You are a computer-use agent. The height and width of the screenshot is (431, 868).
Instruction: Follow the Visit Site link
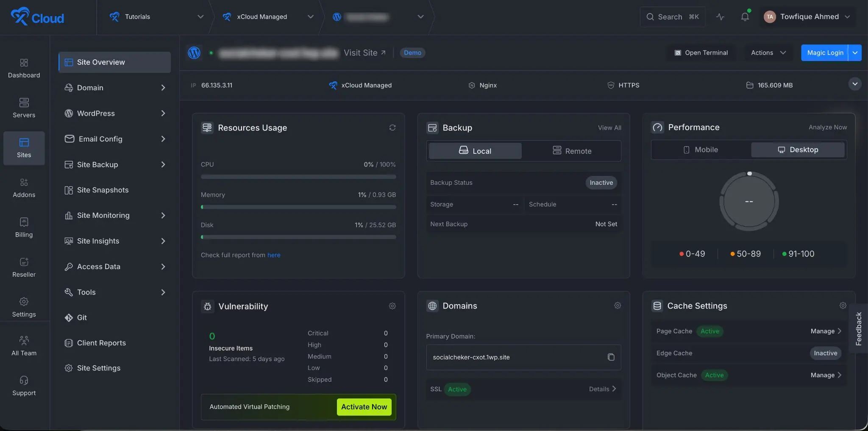[364, 53]
